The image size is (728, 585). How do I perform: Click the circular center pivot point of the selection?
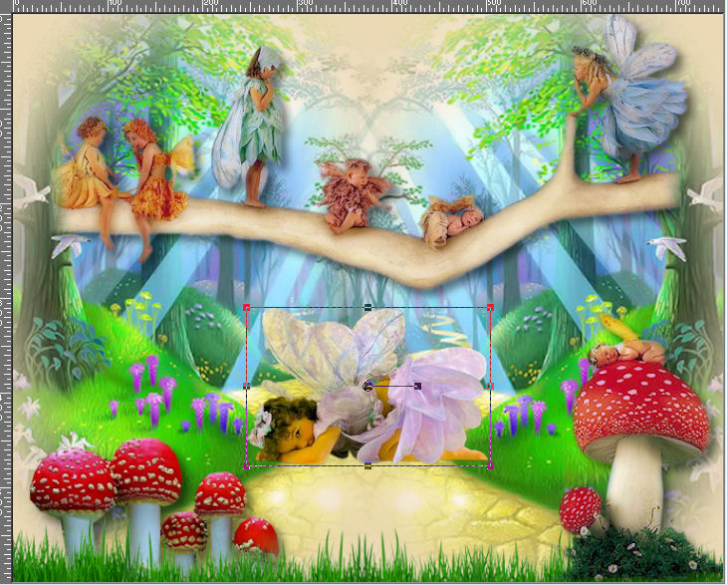[x=367, y=386]
